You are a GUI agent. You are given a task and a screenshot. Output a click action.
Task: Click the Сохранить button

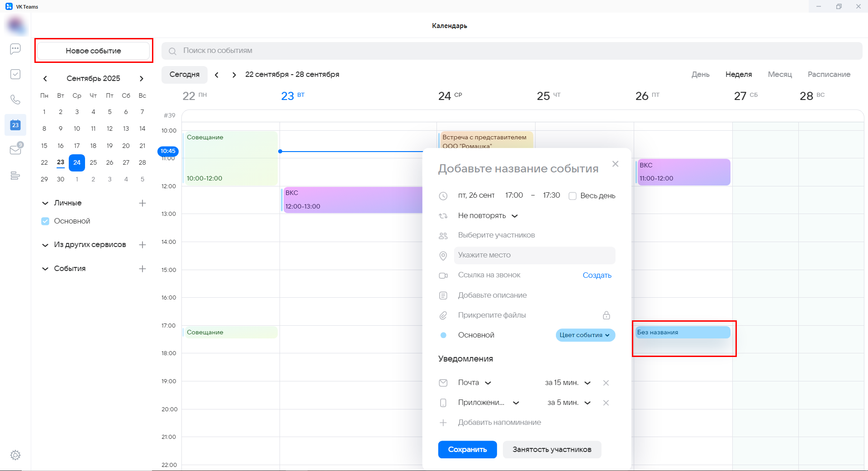(x=467, y=449)
